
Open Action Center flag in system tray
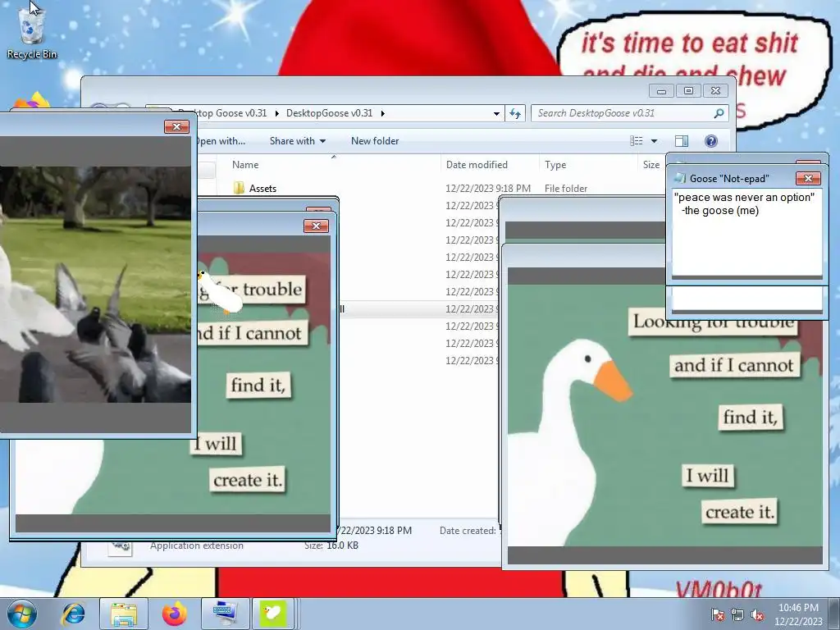click(x=718, y=614)
